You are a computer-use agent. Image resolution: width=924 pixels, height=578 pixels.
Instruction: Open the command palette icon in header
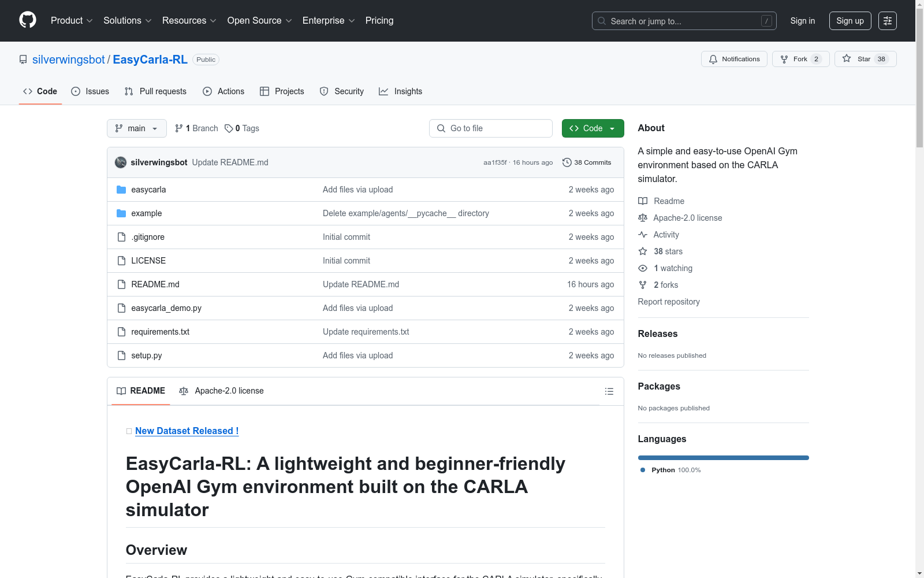pos(888,21)
